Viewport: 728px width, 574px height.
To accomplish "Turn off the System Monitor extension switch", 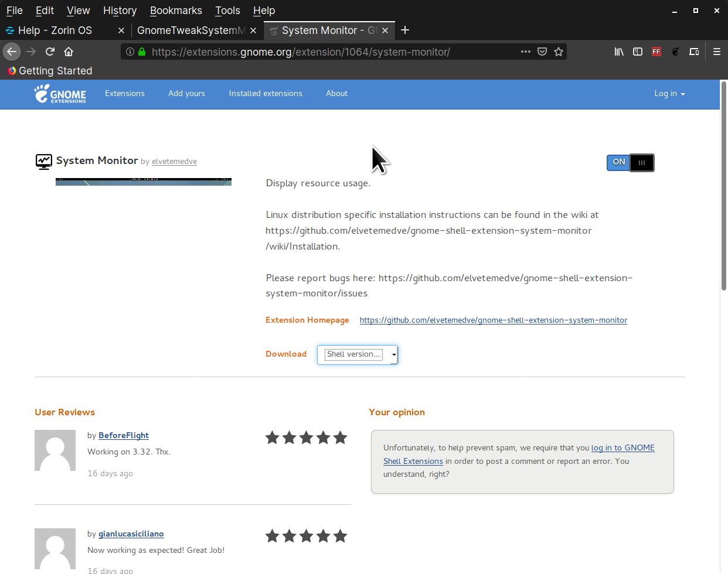I will click(630, 162).
